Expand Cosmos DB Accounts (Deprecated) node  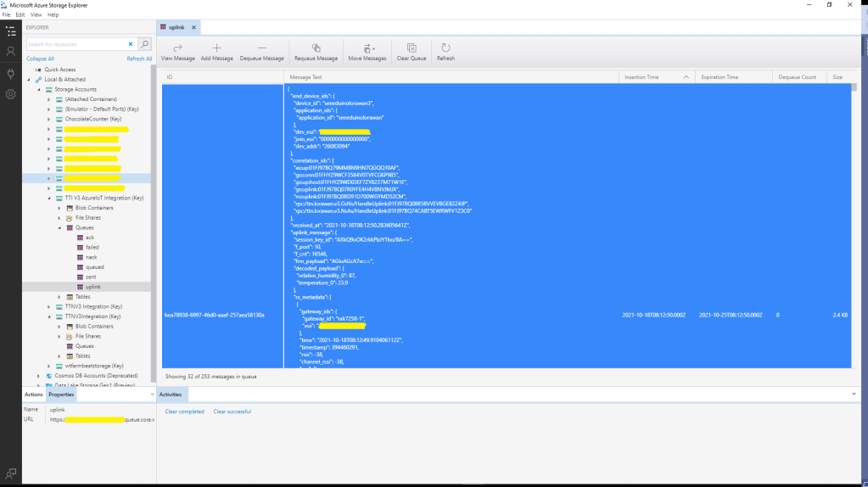coord(38,376)
